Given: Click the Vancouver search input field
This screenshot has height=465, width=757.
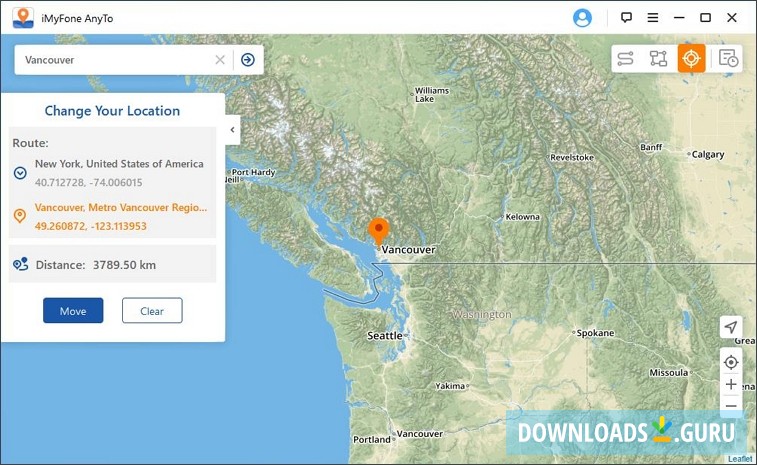Looking at the screenshot, I should pyautogui.click(x=115, y=60).
